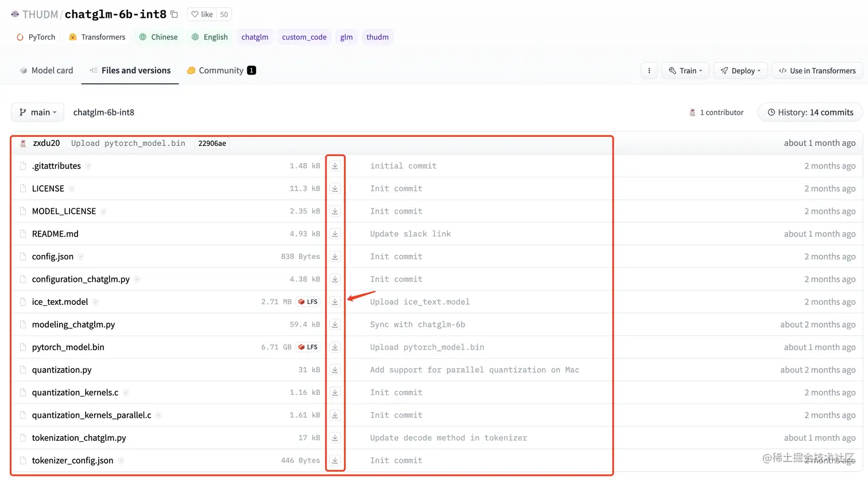Screen dimensions: 868x477
Task: Open the THUDM organization link
Action: pyautogui.click(x=40, y=14)
